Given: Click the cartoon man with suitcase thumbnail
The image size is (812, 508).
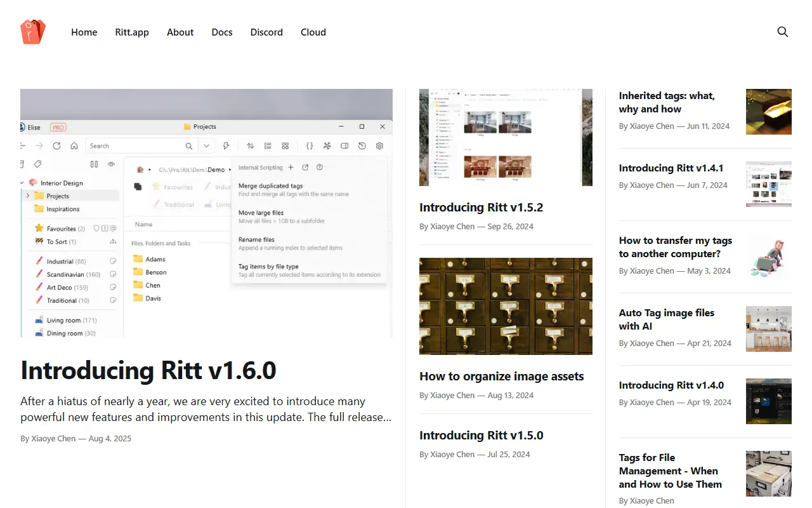Looking at the screenshot, I should pyautogui.click(x=769, y=257).
